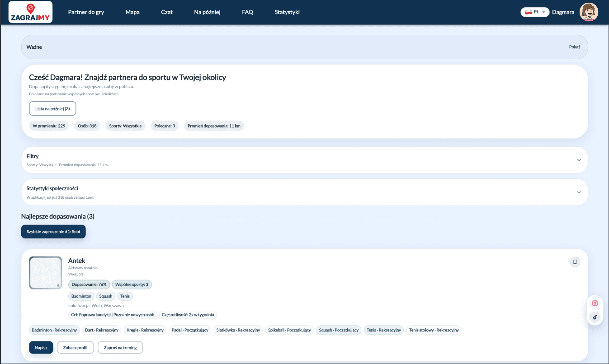This screenshot has width=609, height=364.
Task: Open the FAQ page
Action: coord(247,12)
